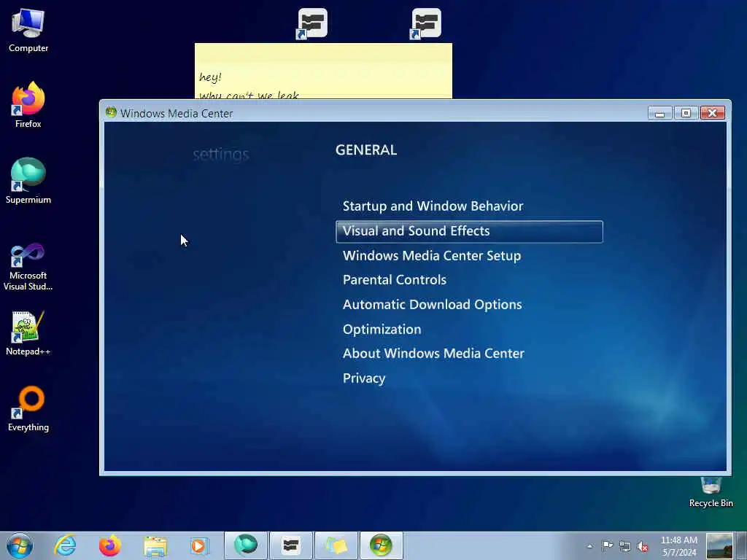The height and width of the screenshot is (560, 747).
Task: Open Windows Media Center Setup
Action: pyautogui.click(x=432, y=256)
